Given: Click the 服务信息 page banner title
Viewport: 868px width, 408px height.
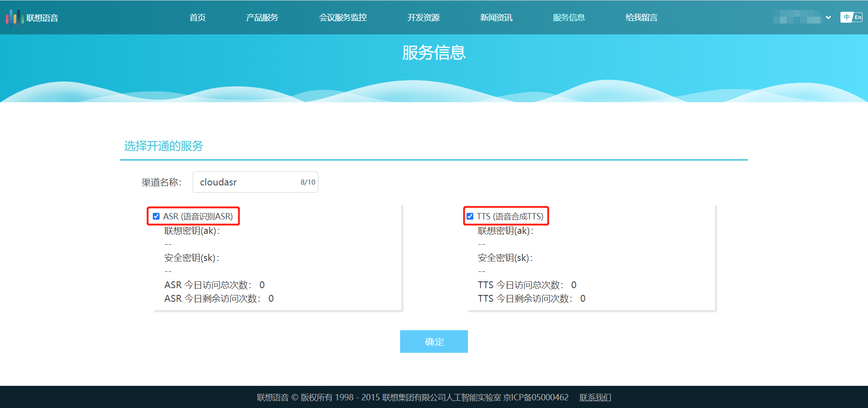Looking at the screenshot, I should [x=434, y=52].
